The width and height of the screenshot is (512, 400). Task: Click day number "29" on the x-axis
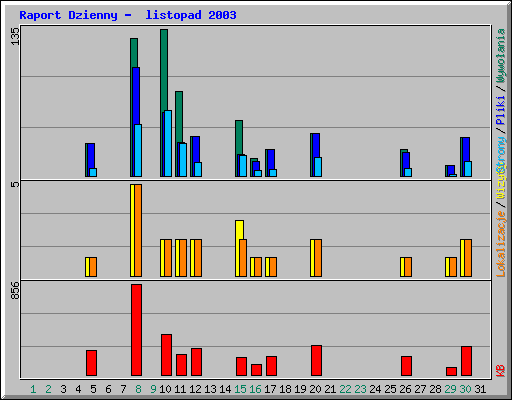(x=450, y=389)
